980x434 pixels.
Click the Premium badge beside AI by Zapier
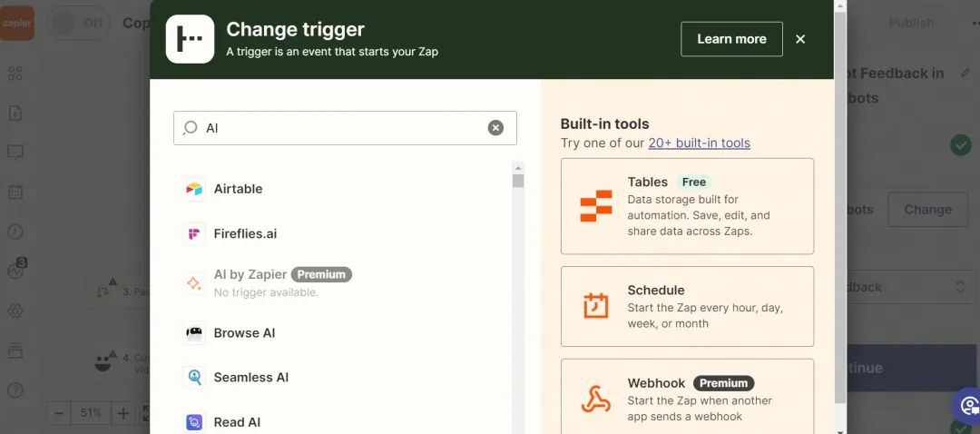(321, 274)
